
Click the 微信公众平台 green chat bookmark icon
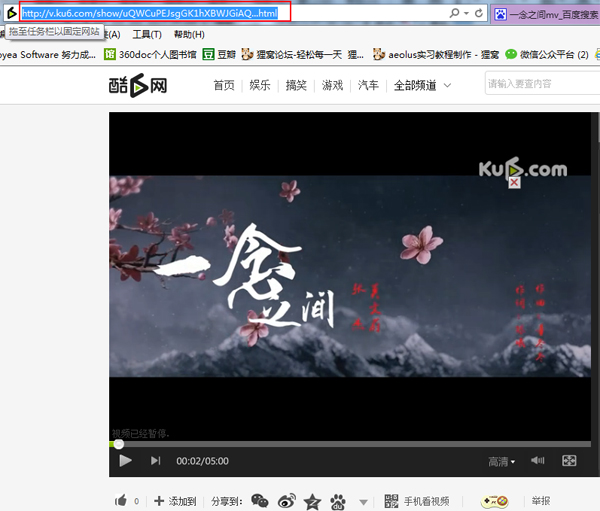(x=511, y=54)
